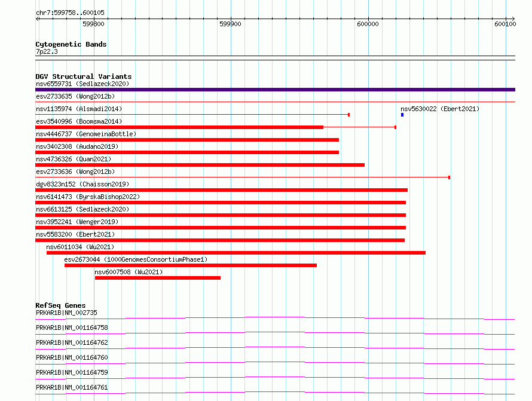Select the red bar under nsv3952241
This screenshot has width=532, height=401.
pos(221,228)
